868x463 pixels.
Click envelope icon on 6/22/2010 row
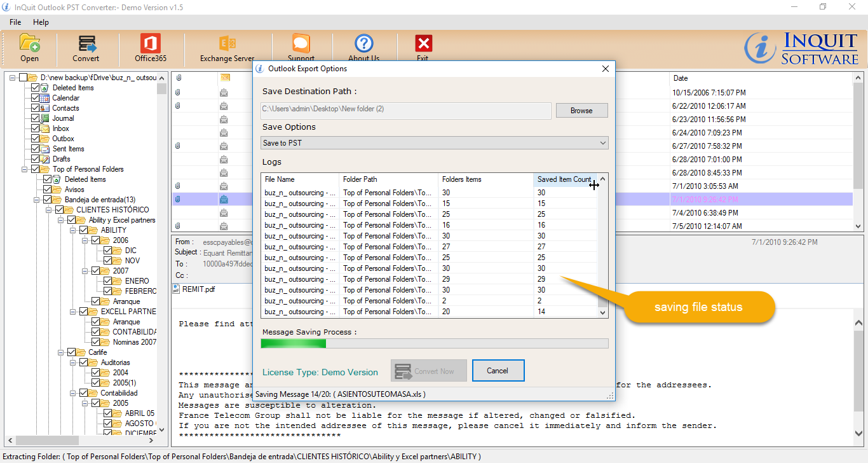[x=224, y=106]
